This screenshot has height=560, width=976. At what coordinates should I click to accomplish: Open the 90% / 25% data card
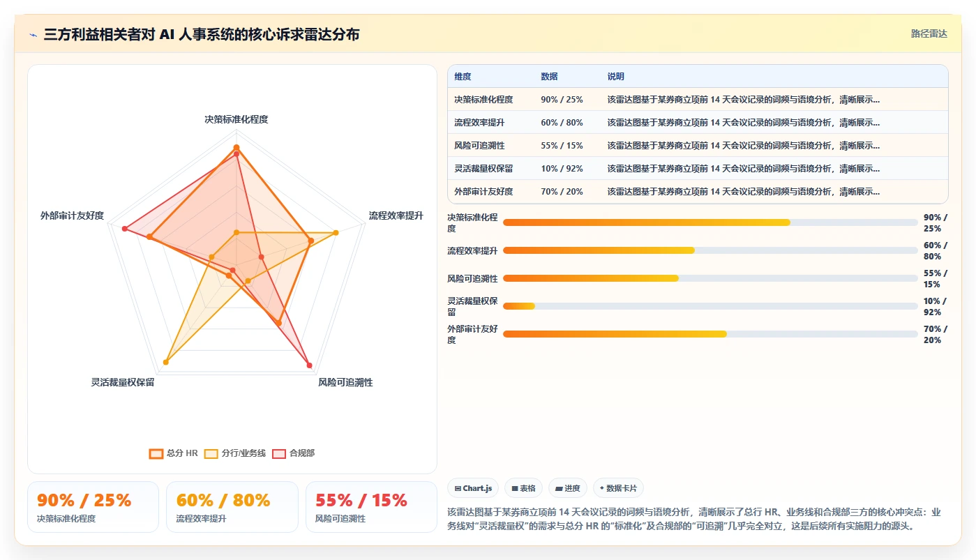pos(93,507)
